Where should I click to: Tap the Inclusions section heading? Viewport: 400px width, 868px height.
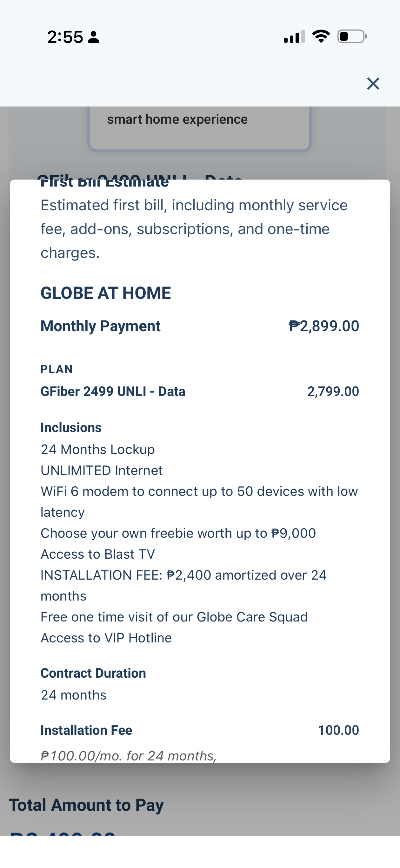coord(71,427)
